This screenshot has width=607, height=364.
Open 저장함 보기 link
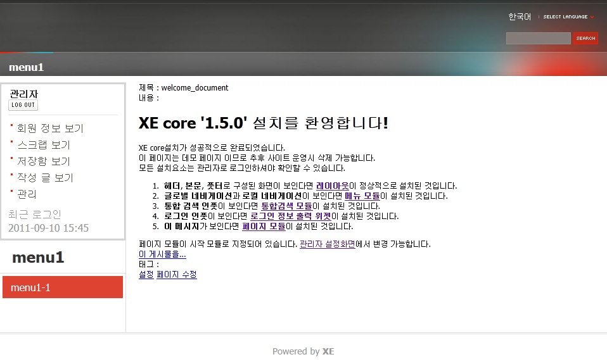(44, 161)
